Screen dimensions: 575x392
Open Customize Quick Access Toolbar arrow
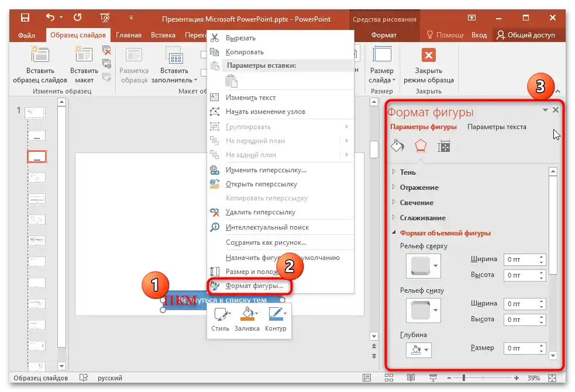click(x=131, y=17)
